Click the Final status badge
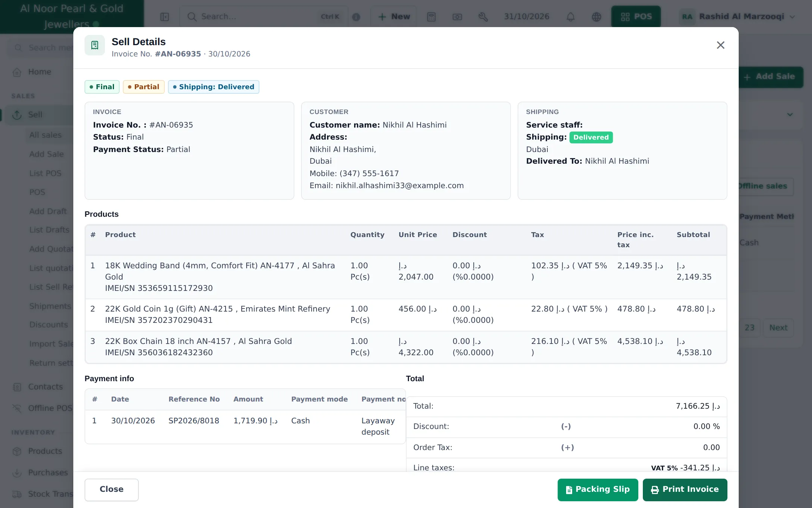Viewport: 812px width, 508px height. coord(102,87)
